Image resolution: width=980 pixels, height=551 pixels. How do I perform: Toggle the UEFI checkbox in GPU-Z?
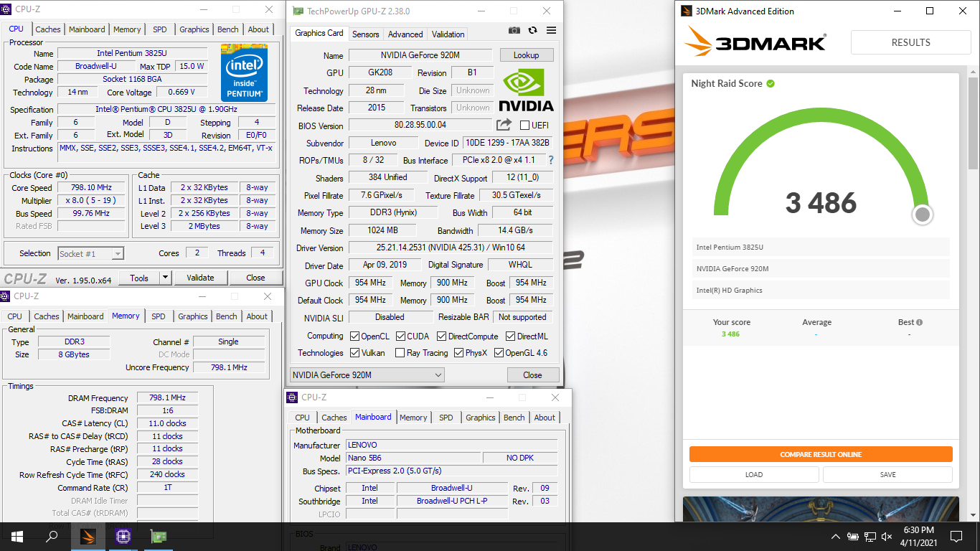coord(524,126)
